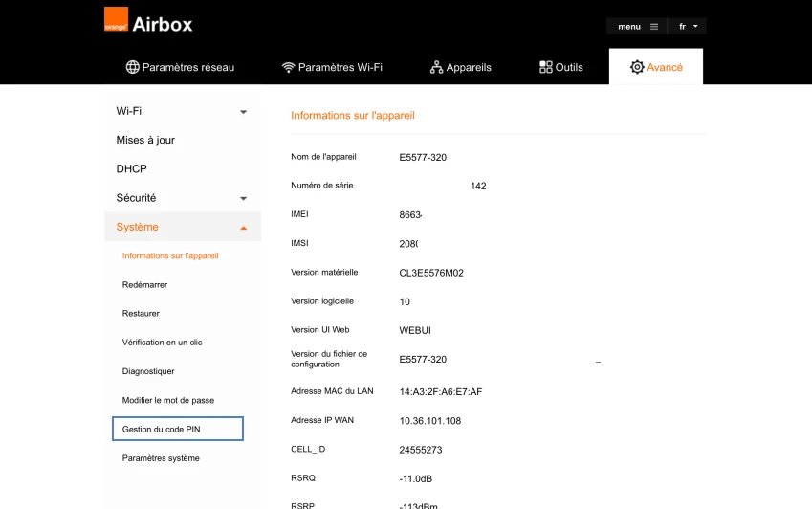
Task: Open the Restaurer option
Action: [x=141, y=313]
